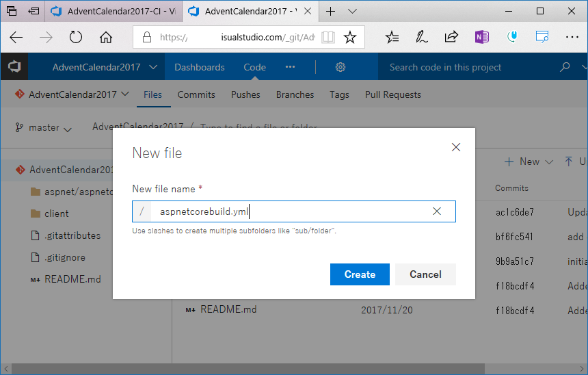Open the screen capture extension icon
The width and height of the screenshot is (588, 375).
point(542,37)
